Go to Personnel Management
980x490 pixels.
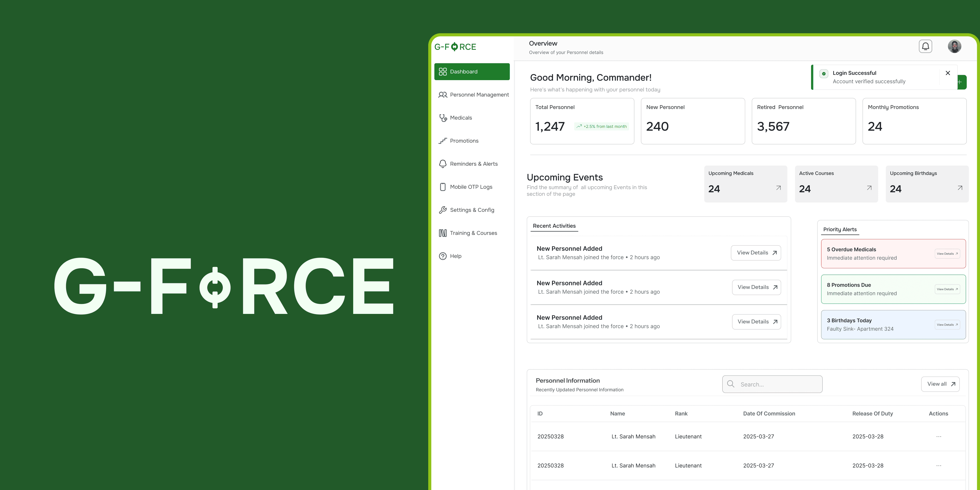pyautogui.click(x=473, y=95)
